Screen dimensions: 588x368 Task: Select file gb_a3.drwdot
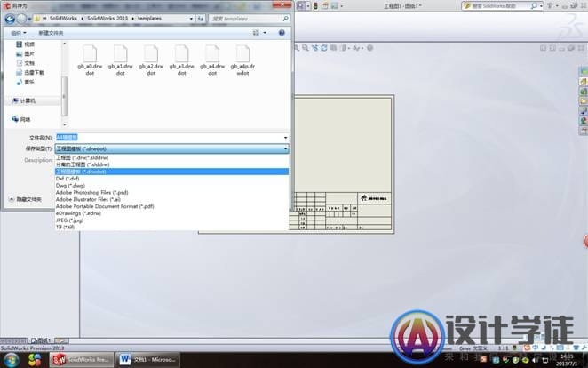pyautogui.click(x=181, y=60)
